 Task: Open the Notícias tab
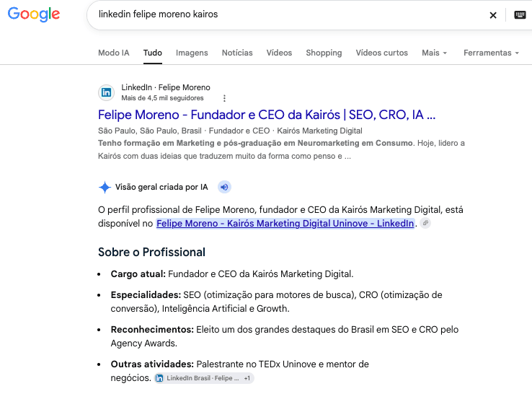tap(237, 53)
